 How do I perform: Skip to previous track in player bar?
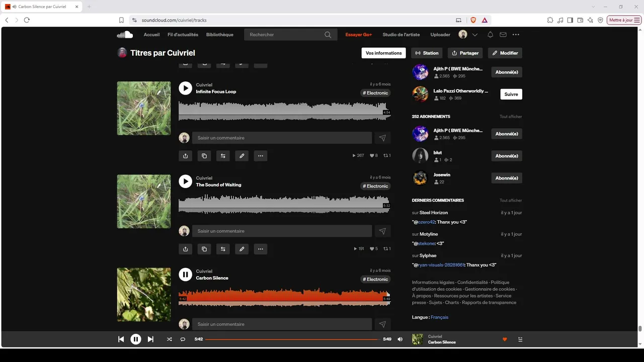121,339
